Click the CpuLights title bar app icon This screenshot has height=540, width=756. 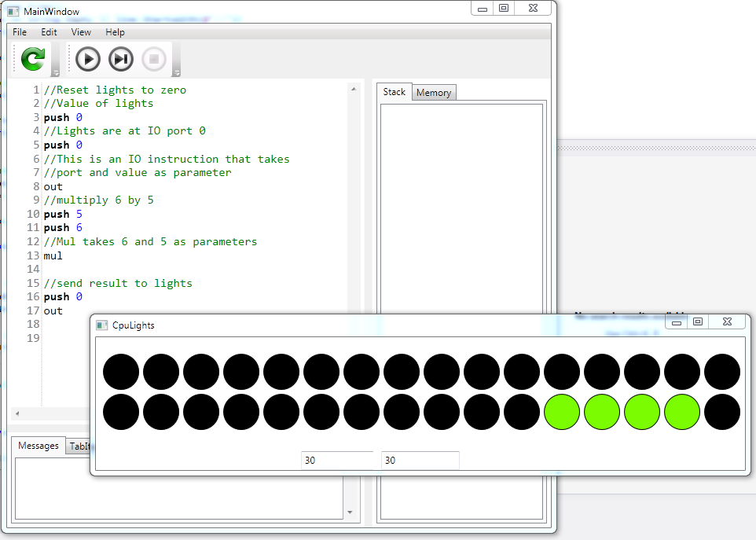coord(101,325)
